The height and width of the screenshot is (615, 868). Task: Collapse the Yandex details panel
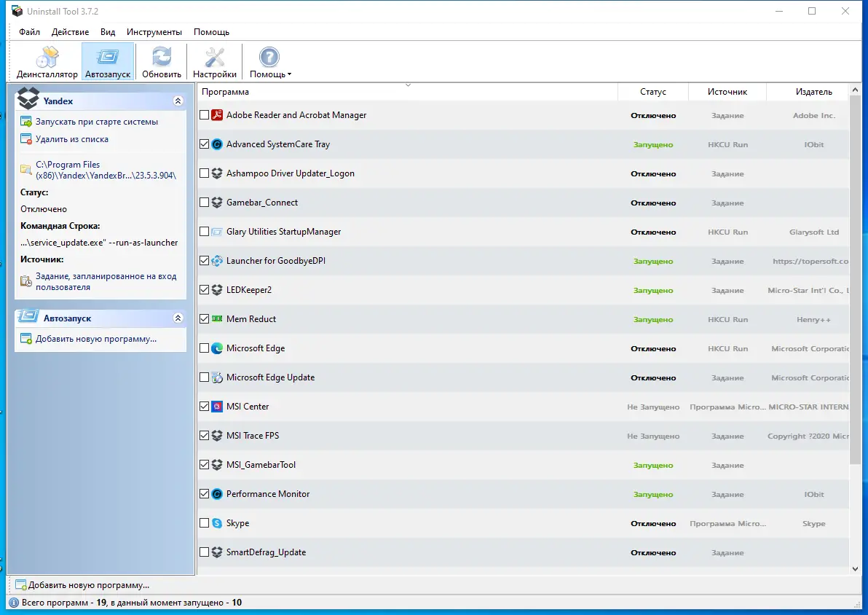178,101
